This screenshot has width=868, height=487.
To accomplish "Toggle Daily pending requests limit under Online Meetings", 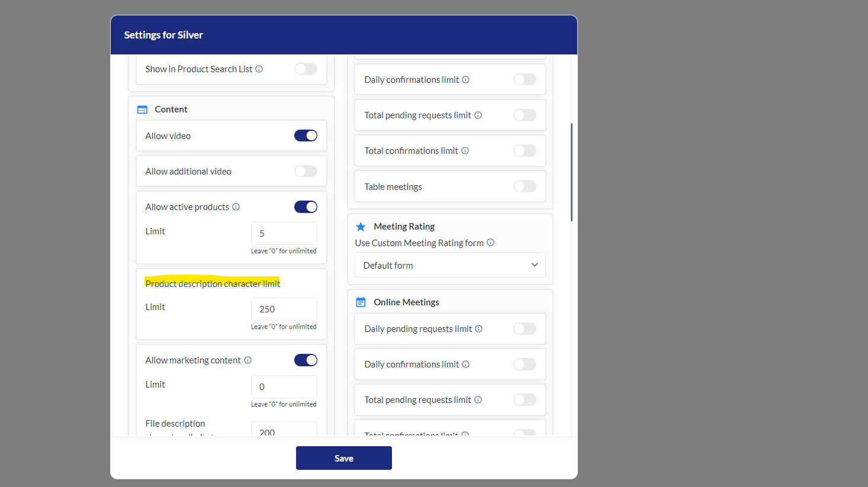I will pyautogui.click(x=525, y=329).
